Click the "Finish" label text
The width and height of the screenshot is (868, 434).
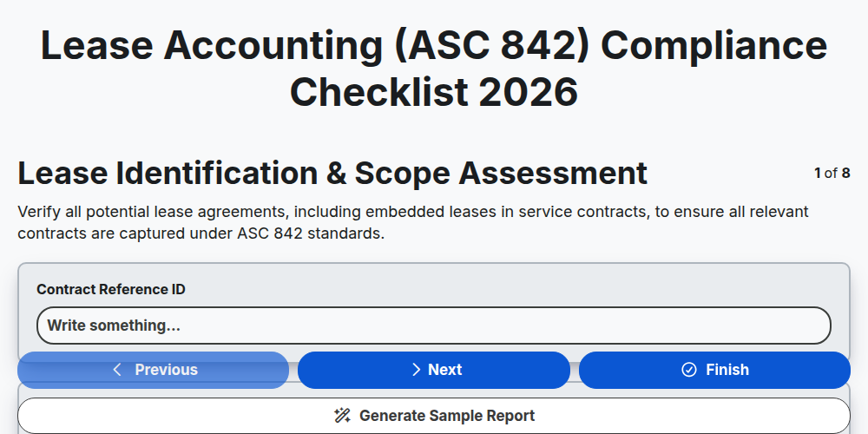pos(727,370)
